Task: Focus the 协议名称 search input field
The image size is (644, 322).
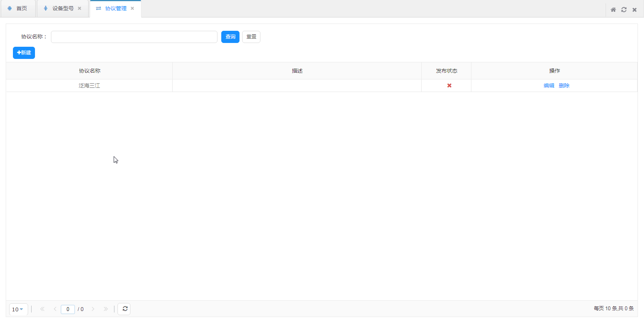Action: (x=134, y=37)
